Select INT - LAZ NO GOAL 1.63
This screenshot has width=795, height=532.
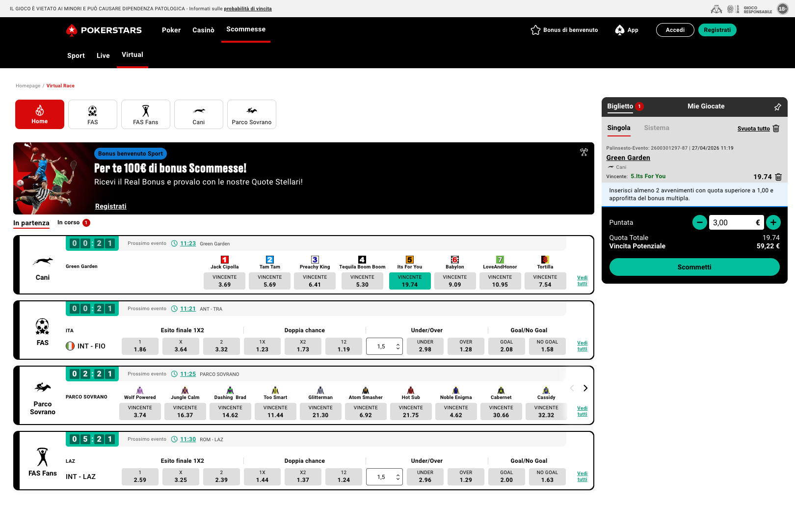pyautogui.click(x=547, y=477)
